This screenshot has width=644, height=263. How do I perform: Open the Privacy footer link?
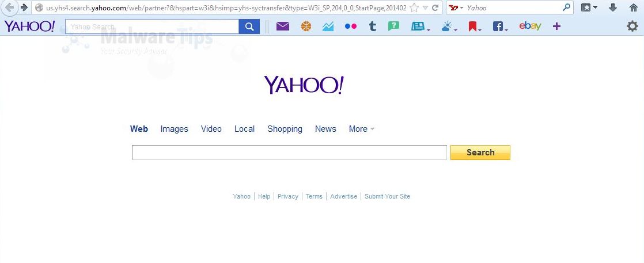point(288,196)
